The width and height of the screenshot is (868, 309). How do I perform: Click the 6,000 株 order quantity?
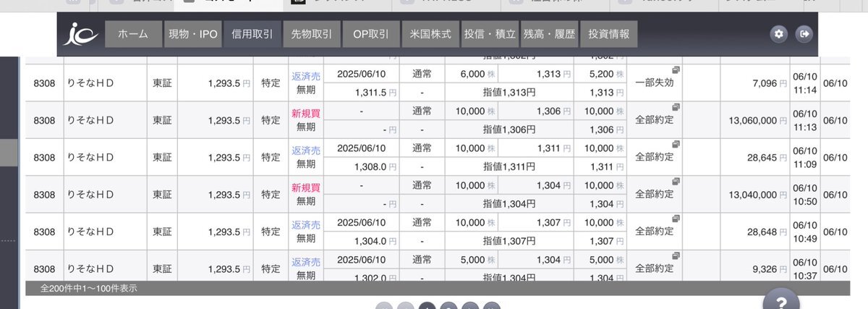coord(477,74)
